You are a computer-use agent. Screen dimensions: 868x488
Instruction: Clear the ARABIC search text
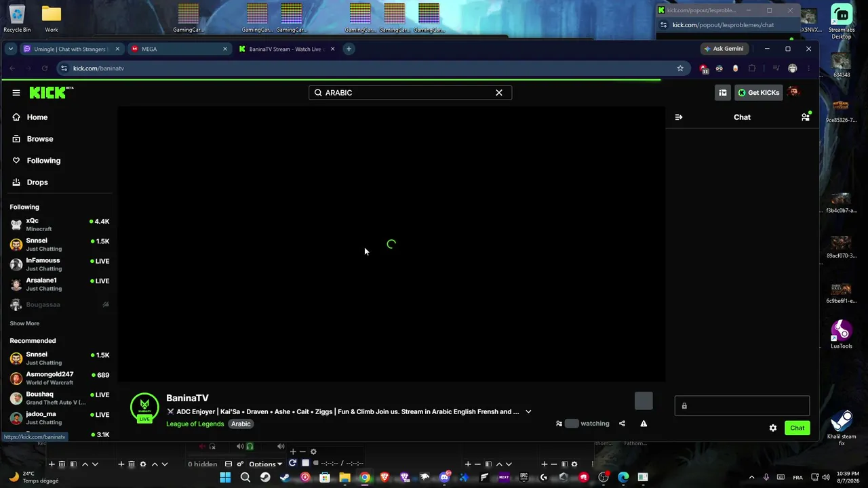point(499,93)
